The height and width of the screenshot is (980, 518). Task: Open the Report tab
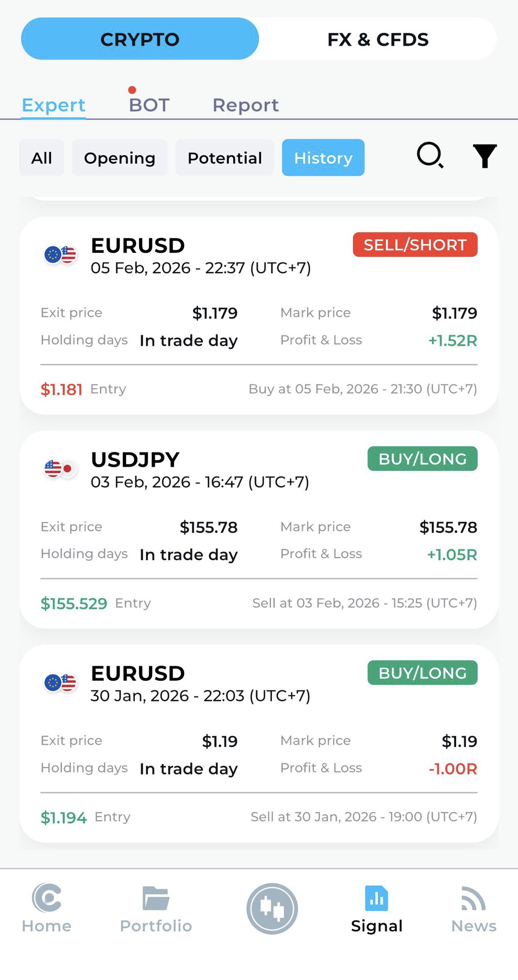click(245, 105)
